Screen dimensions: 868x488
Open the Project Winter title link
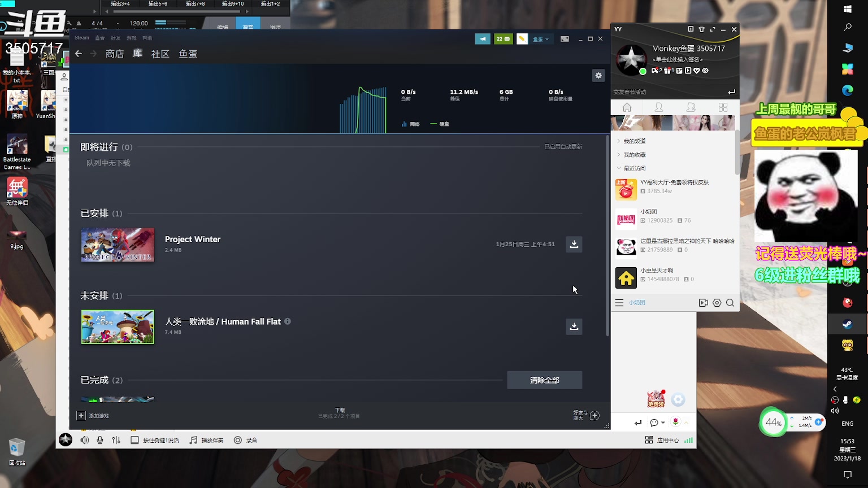(193, 239)
